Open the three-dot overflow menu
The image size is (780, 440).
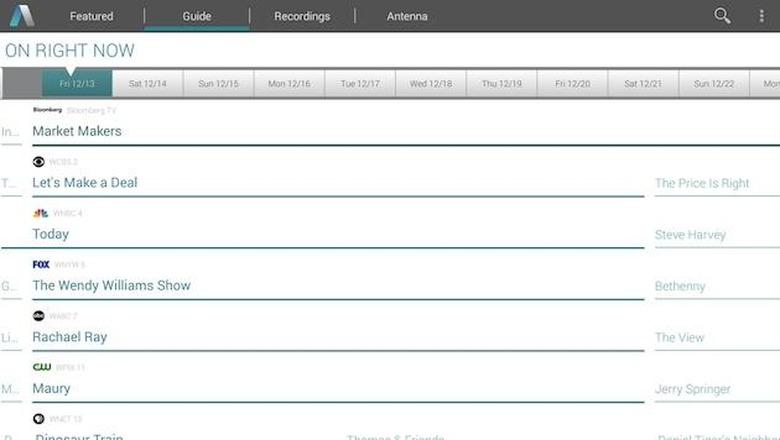point(762,16)
